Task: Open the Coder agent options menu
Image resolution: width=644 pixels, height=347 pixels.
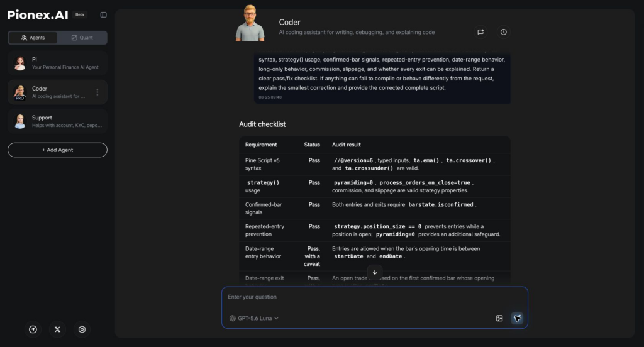Action: (x=97, y=92)
